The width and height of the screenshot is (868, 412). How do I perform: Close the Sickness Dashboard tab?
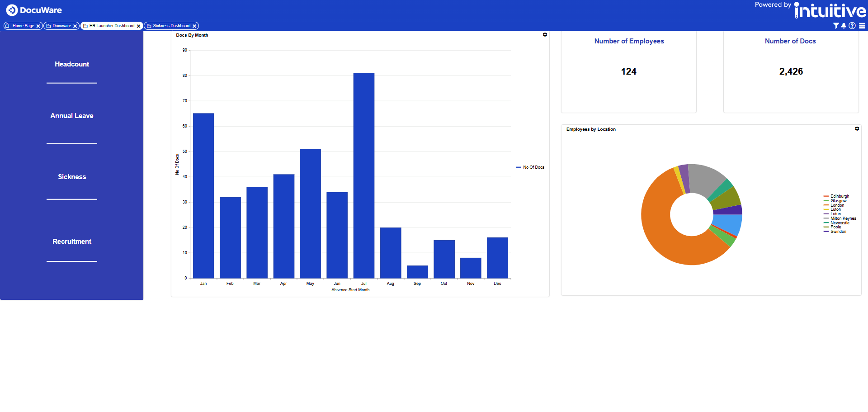click(x=194, y=26)
